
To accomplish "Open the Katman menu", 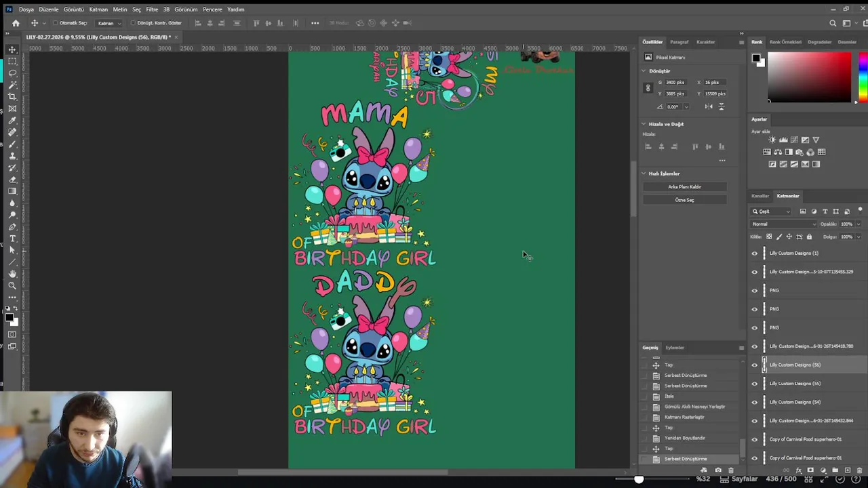I will click(98, 9).
